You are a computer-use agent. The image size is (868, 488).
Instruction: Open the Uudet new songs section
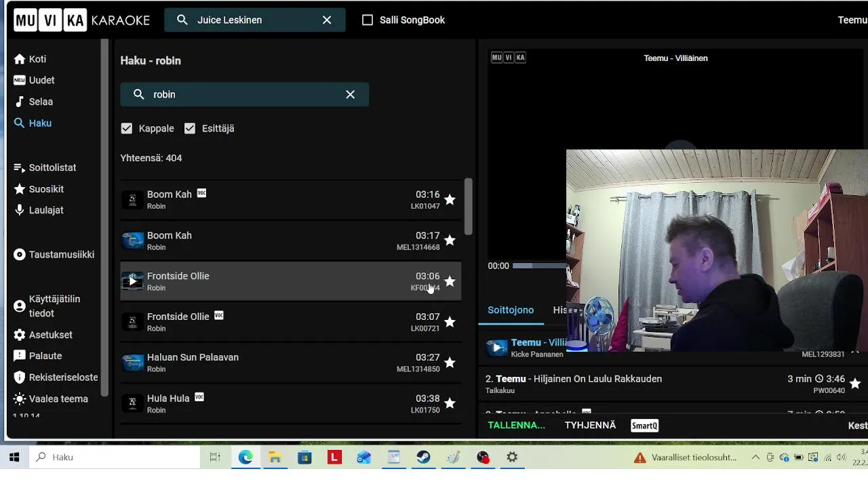coord(34,80)
